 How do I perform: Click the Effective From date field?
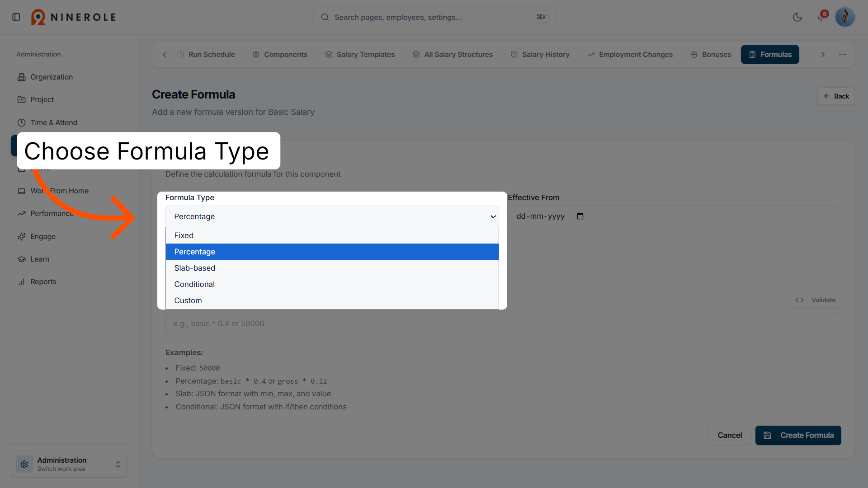674,216
